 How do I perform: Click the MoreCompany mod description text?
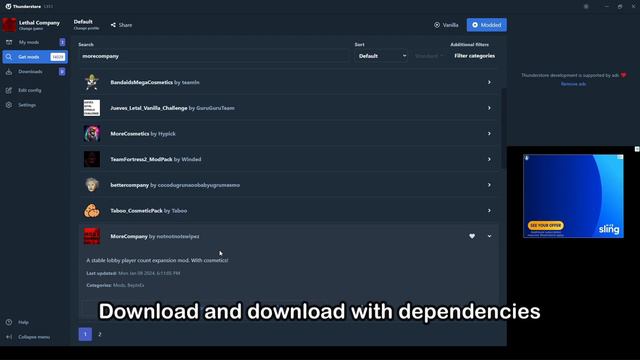click(157, 260)
